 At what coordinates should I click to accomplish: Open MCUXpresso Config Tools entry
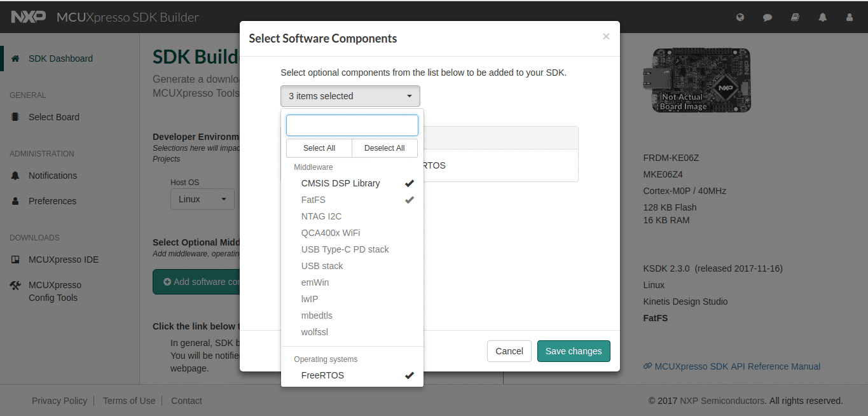pos(55,291)
